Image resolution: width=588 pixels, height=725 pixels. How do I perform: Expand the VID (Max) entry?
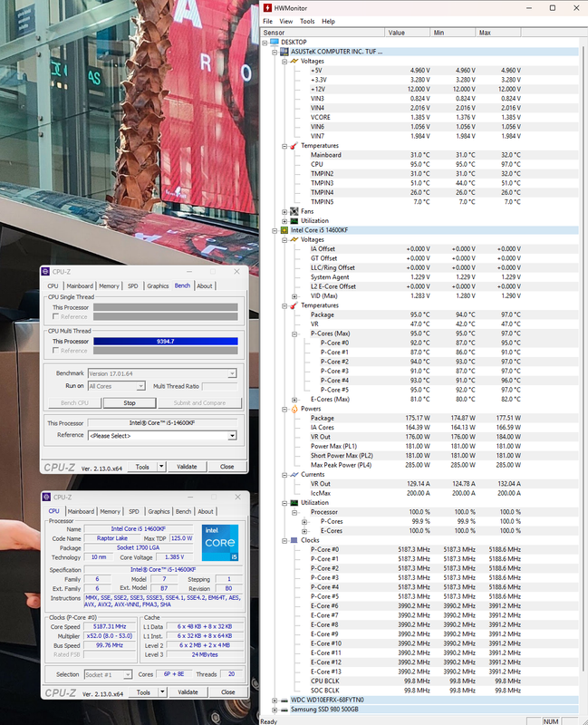tap(294, 296)
